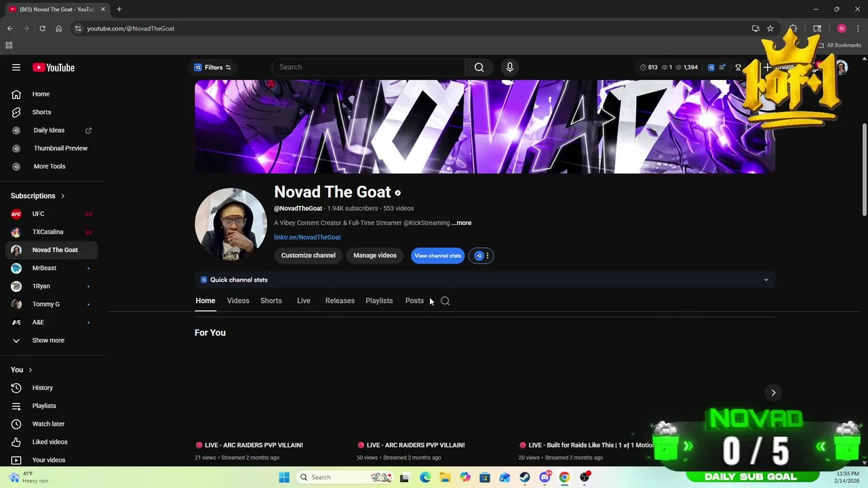The height and width of the screenshot is (488, 868).
Task: Search within the channel magnifier icon
Action: click(x=446, y=301)
